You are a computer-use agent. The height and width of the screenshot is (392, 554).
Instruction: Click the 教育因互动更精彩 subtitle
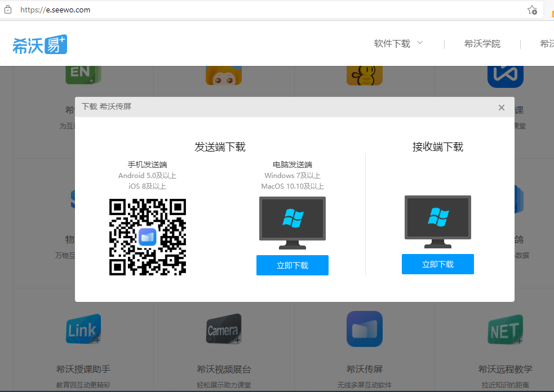pyautogui.click(x=83, y=385)
